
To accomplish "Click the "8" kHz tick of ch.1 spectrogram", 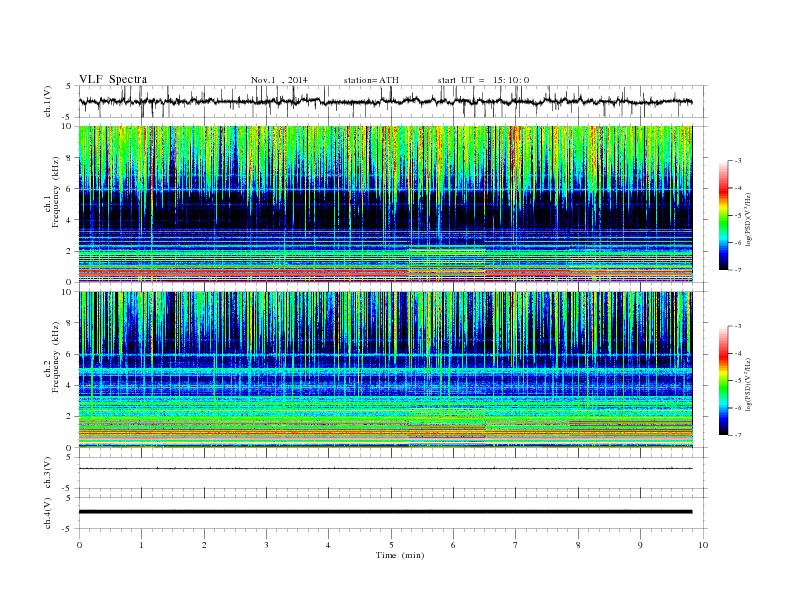I will (x=70, y=158).
